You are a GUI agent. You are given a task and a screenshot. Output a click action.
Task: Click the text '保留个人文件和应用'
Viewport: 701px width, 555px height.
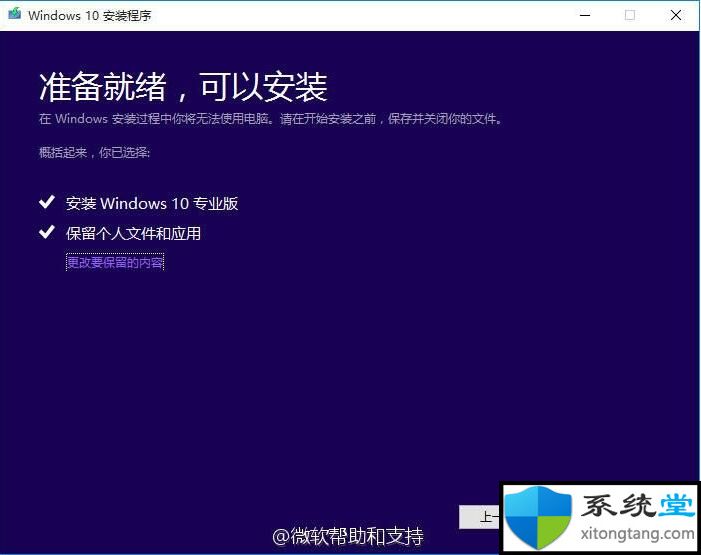click(x=133, y=233)
